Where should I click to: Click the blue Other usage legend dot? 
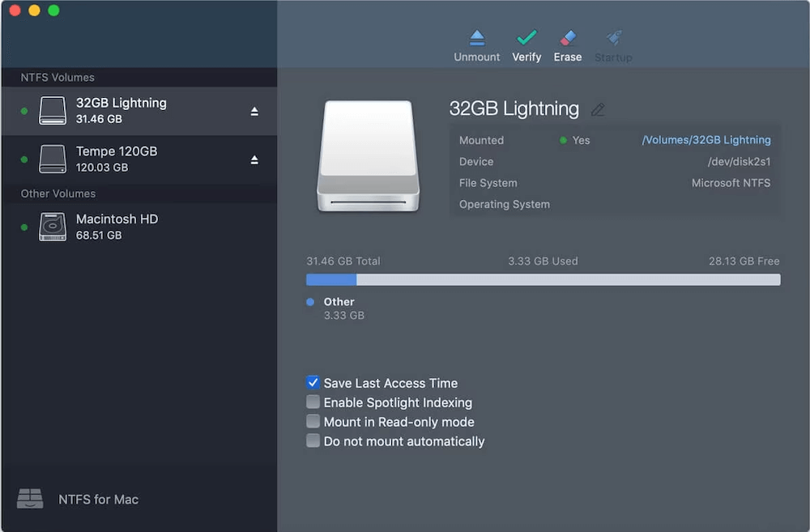tap(309, 301)
